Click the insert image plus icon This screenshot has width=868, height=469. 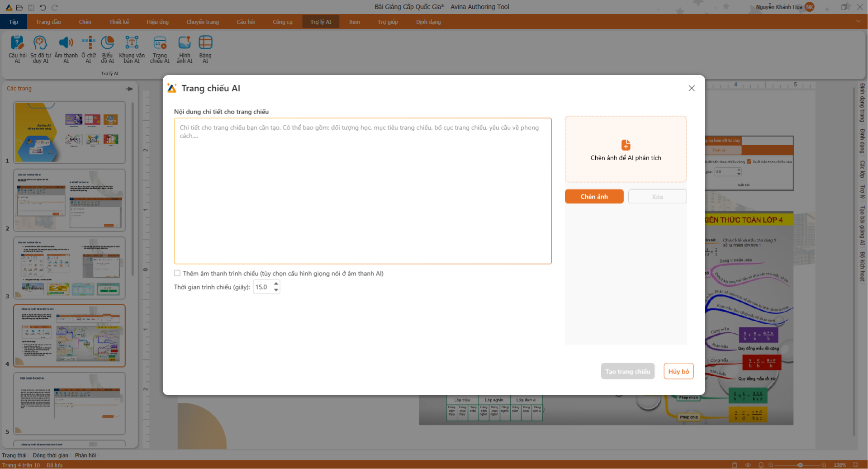click(x=626, y=145)
